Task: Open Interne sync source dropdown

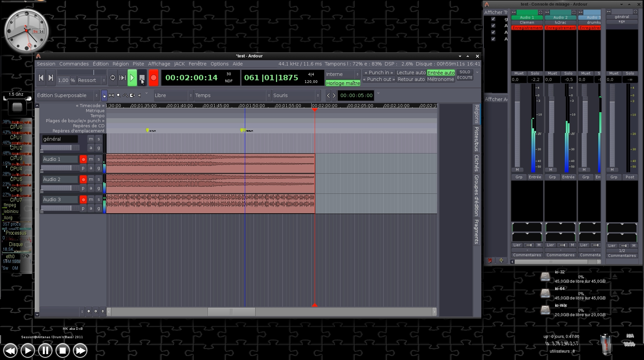Action: [342, 74]
